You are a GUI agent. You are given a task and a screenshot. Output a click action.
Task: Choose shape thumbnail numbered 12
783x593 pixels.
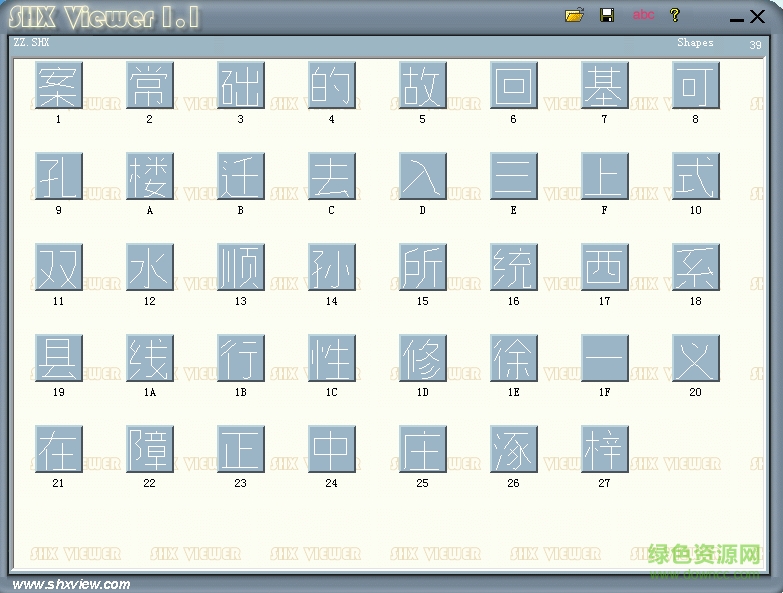tap(149, 268)
